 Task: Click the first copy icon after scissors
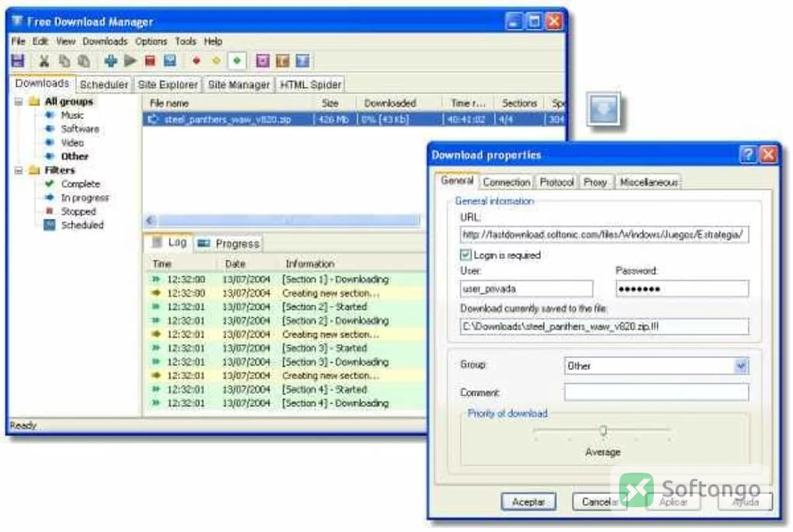[64, 61]
